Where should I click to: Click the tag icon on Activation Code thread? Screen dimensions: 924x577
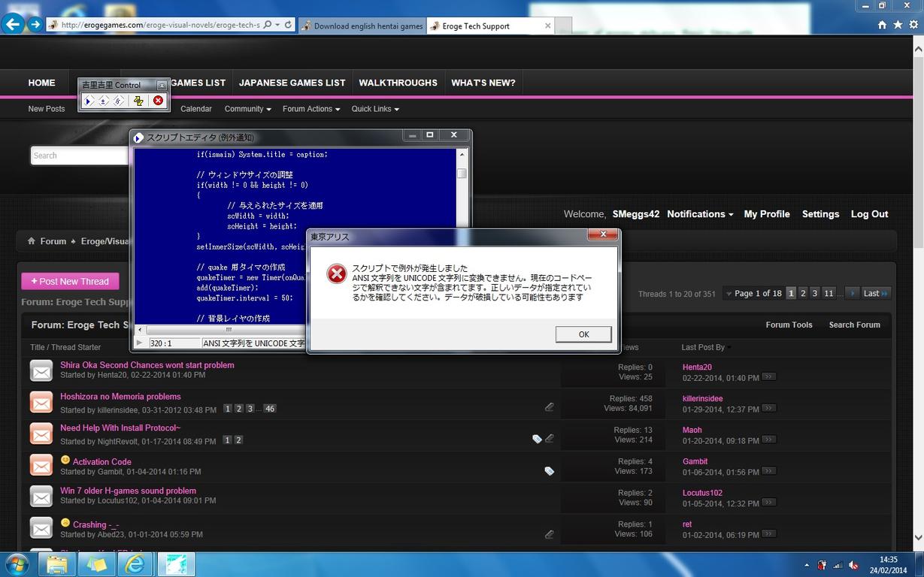(x=549, y=471)
